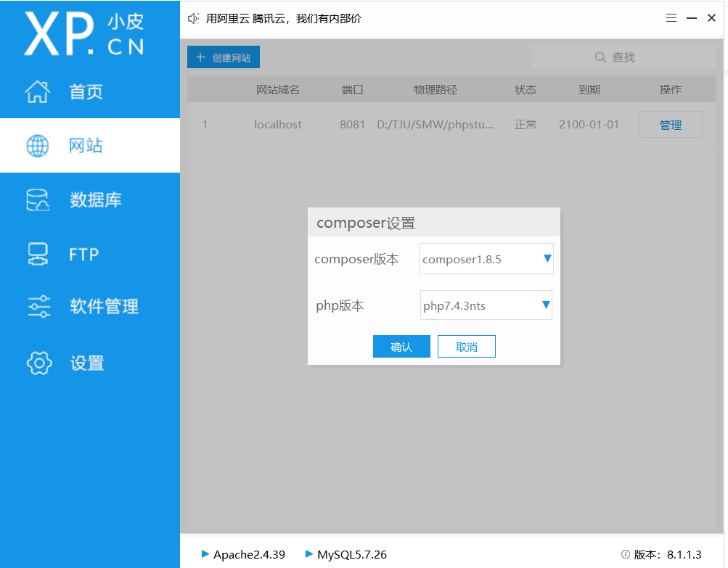Open the 设置 settings panel
The image size is (728, 568).
(x=86, y=363)
